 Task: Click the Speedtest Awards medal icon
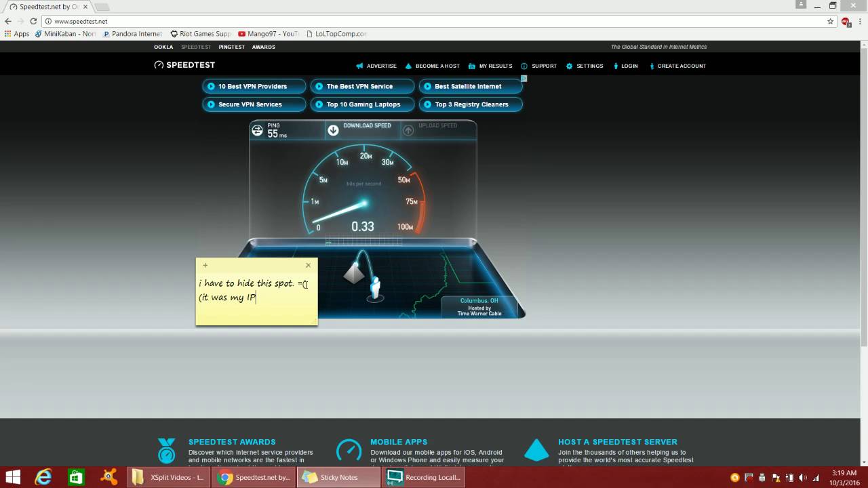[x=166, y=450]
